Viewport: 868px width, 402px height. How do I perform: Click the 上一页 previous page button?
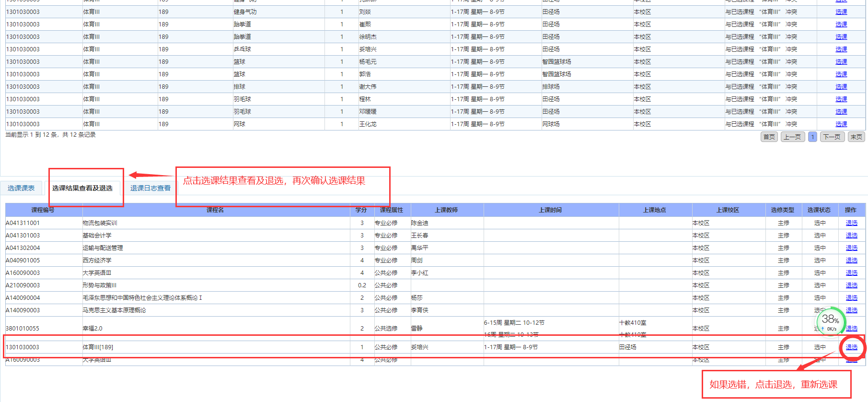click(792, 137)
